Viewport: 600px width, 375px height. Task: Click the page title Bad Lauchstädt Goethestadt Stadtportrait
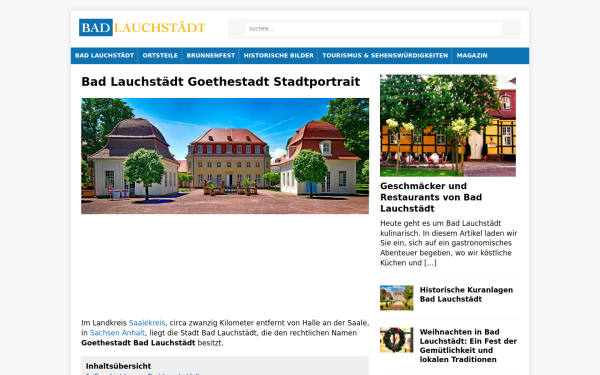click(220, 82)
